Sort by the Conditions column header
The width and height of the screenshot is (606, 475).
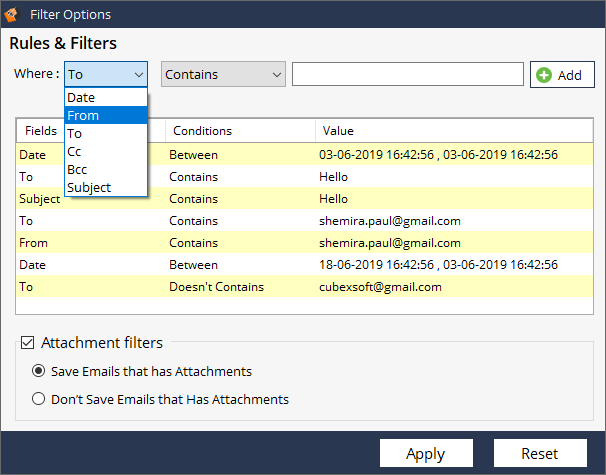tap(240, 131)
